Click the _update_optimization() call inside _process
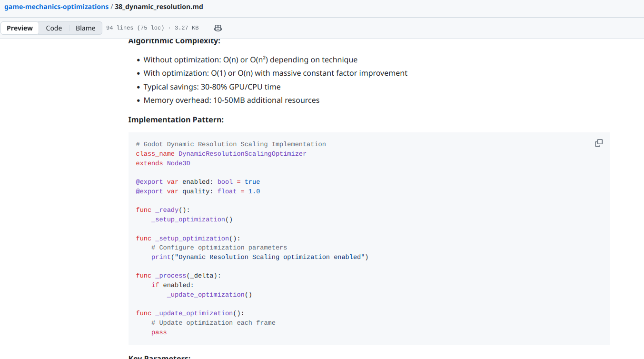Screen dimensions: 644x359 pyautogui.click(x=209, y=295)
